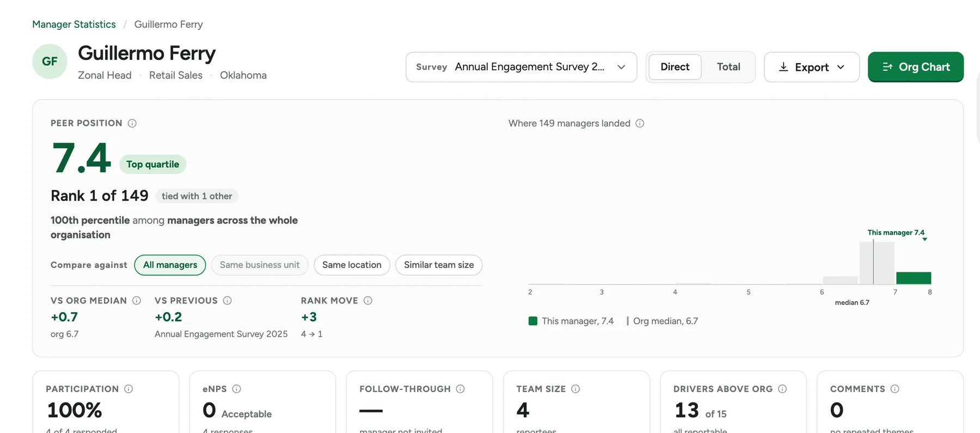Compare against 'Same location' managers
This screenshot has width=980, height=433.
[x=352, y=265]
